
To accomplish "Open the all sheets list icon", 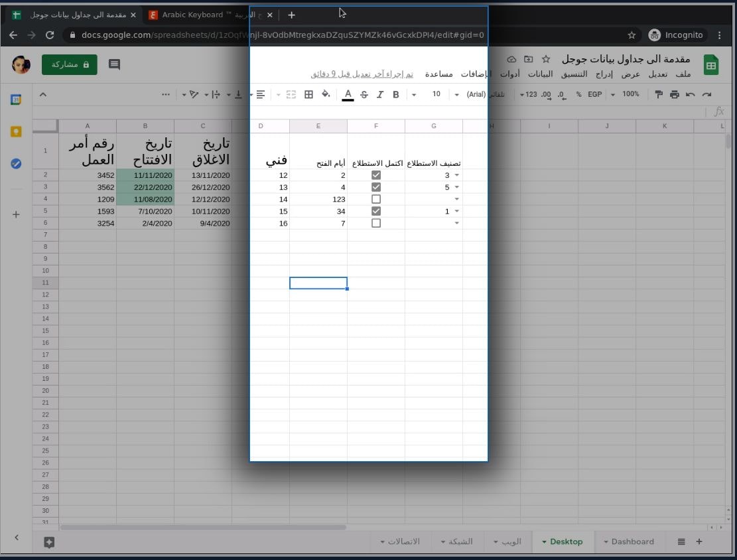I will click(681, 541).
